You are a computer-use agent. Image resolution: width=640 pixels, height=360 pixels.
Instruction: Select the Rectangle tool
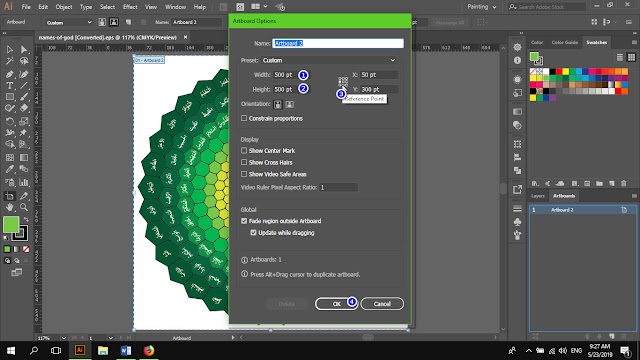(x=10, y=97)
